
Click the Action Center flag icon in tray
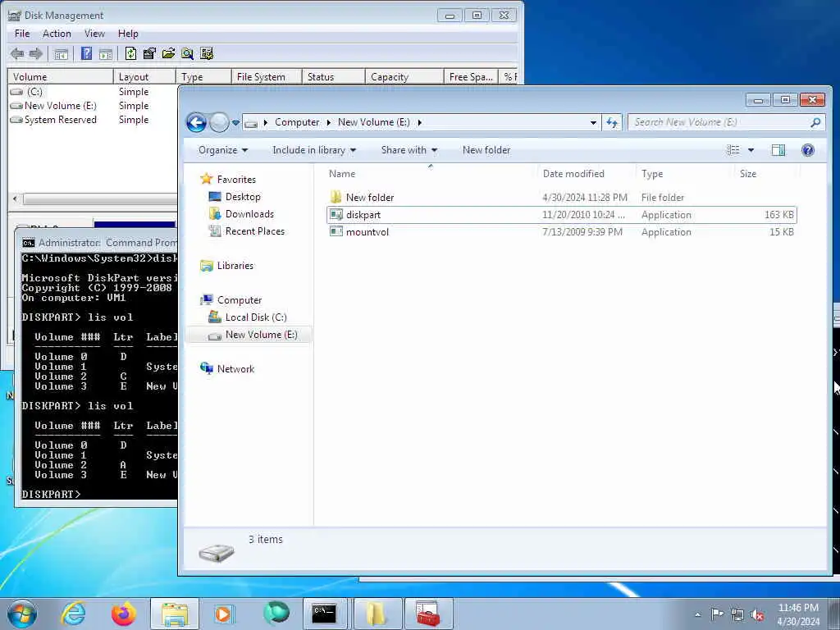717,614
